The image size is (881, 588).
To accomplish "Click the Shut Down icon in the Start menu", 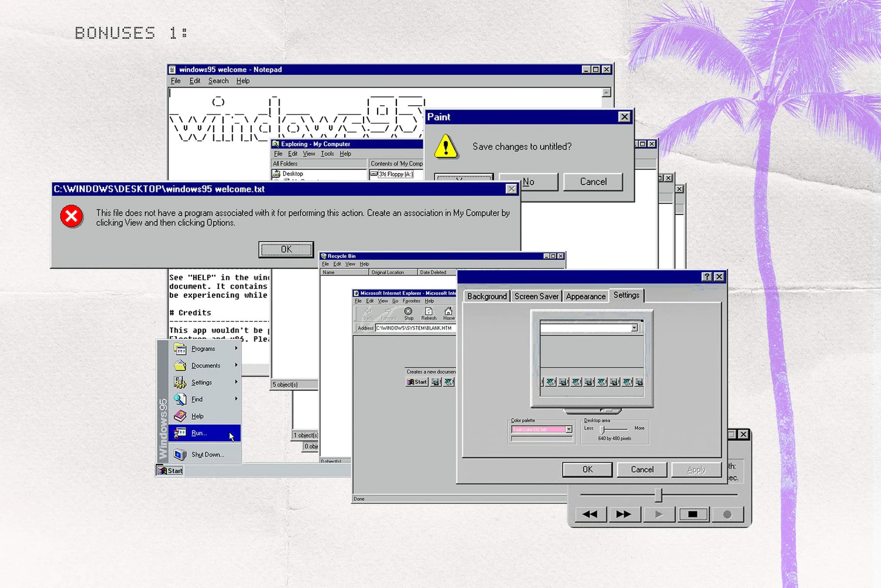I will pyautogui.click(x=181, y=454).
